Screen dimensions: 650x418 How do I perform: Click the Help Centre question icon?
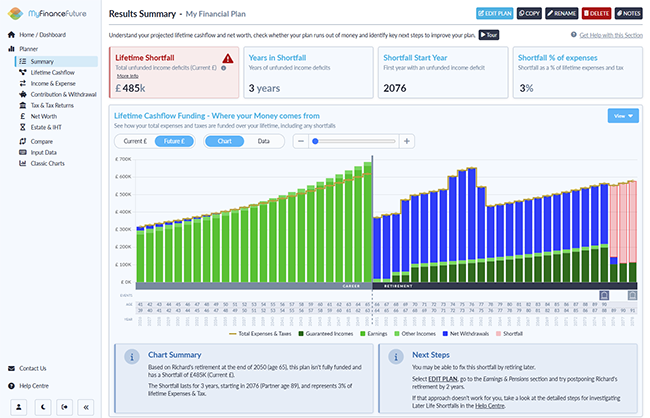click(x=11, y=386)
